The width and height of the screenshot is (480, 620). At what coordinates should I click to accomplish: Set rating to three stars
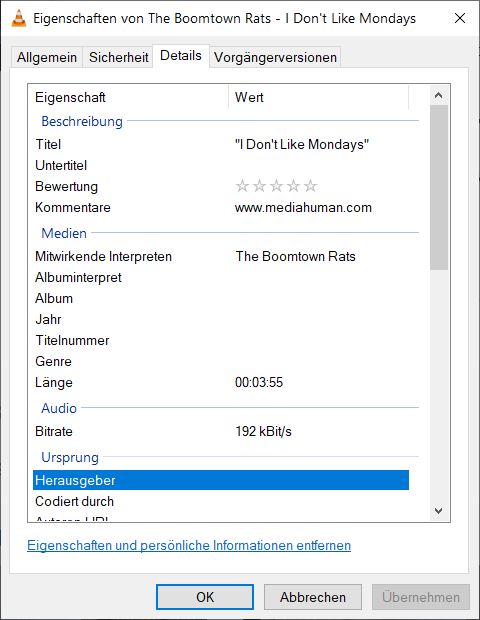pyautogui.click(x=276, y=186)
